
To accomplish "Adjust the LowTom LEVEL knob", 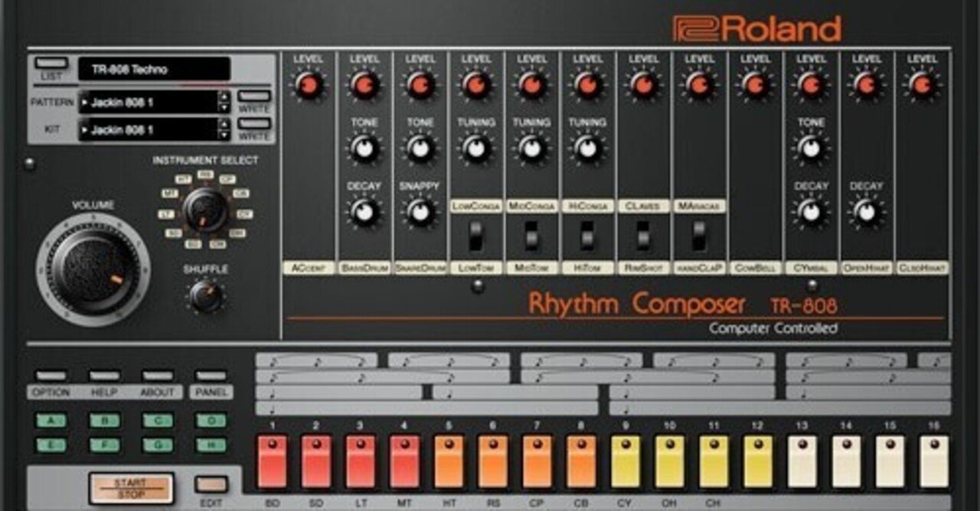I will point(476,86).
